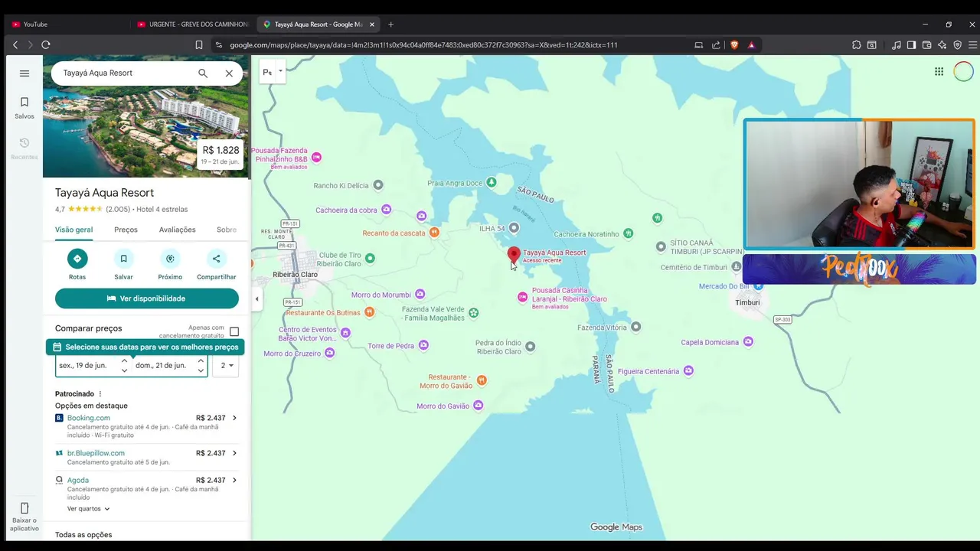Open the Google account avatar
This screenshot has height=551, width=980.
pyautogui.click(x=963, y=72)
